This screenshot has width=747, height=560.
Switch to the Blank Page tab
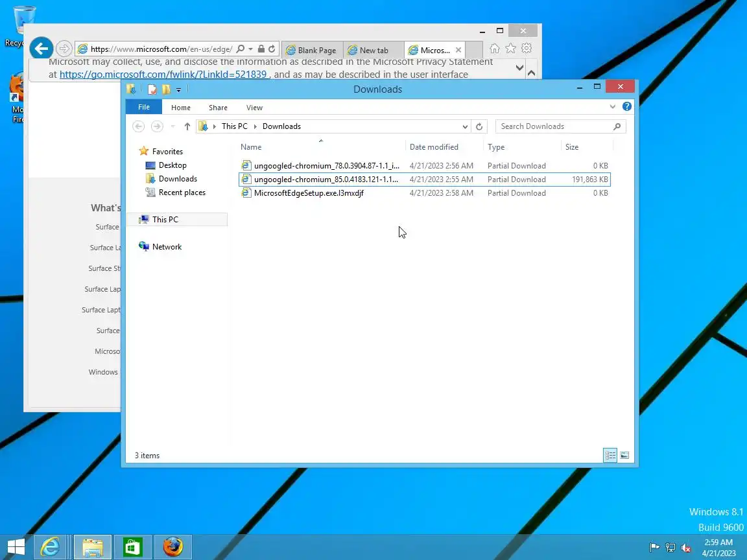(x=312, y=50)
